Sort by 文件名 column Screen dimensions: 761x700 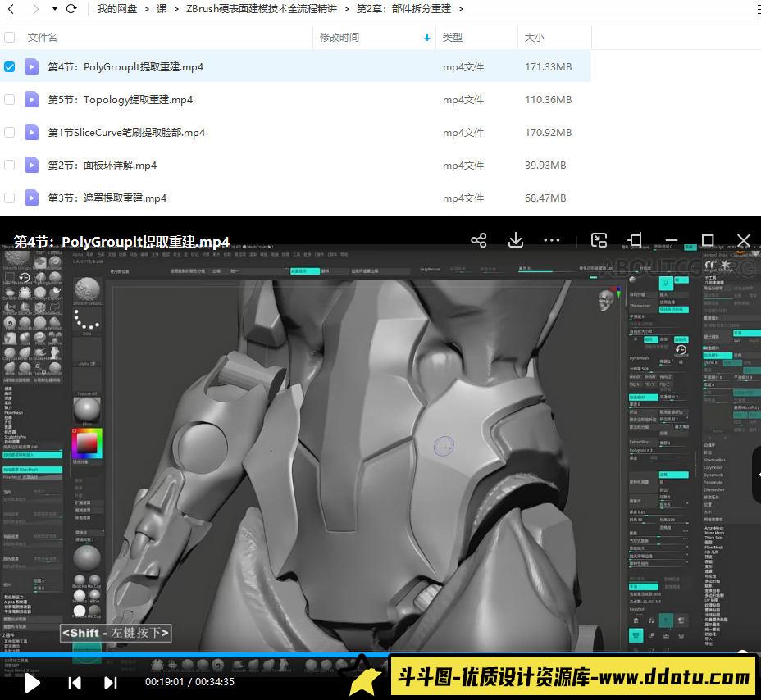[x=42, y=38]
